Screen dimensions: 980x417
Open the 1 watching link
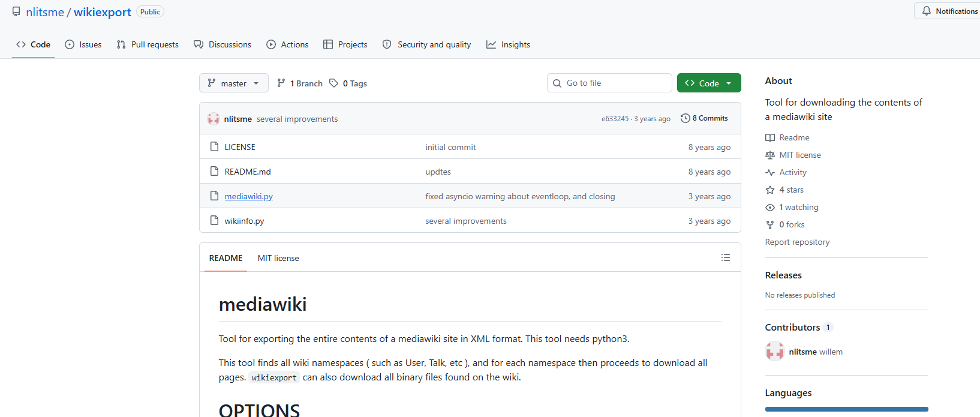coord(799,207)
